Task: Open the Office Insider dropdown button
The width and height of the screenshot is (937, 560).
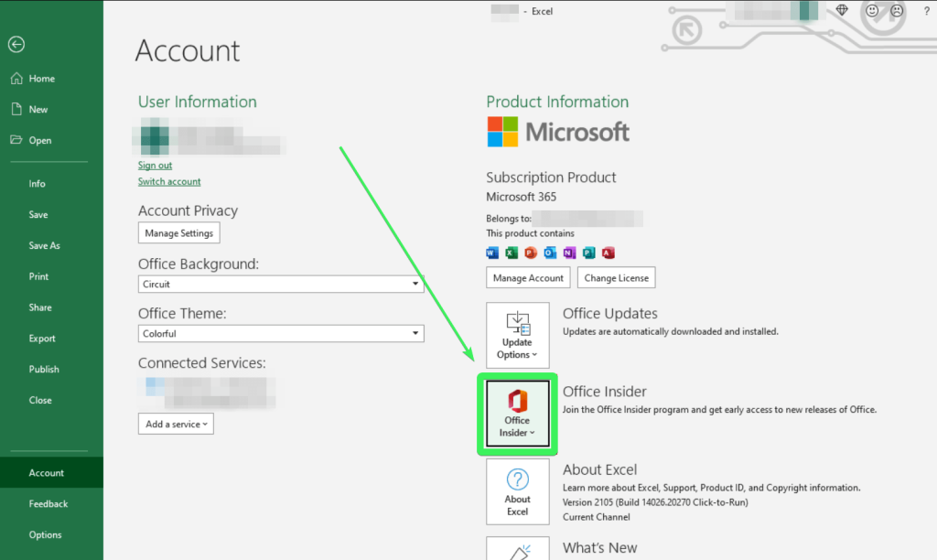Action: 518,414
